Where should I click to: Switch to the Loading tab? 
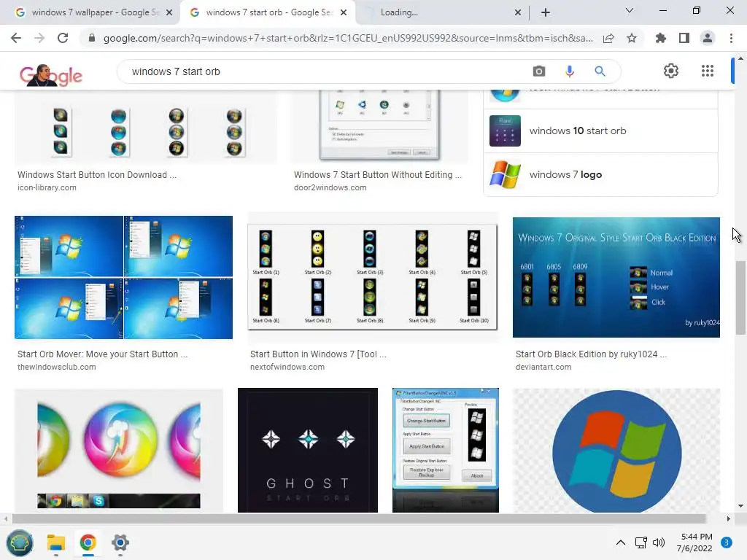441,13
